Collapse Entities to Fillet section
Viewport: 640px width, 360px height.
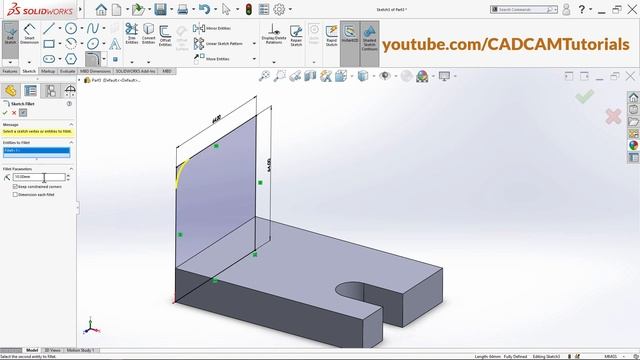pyautogui.click(x=71, y=142)
